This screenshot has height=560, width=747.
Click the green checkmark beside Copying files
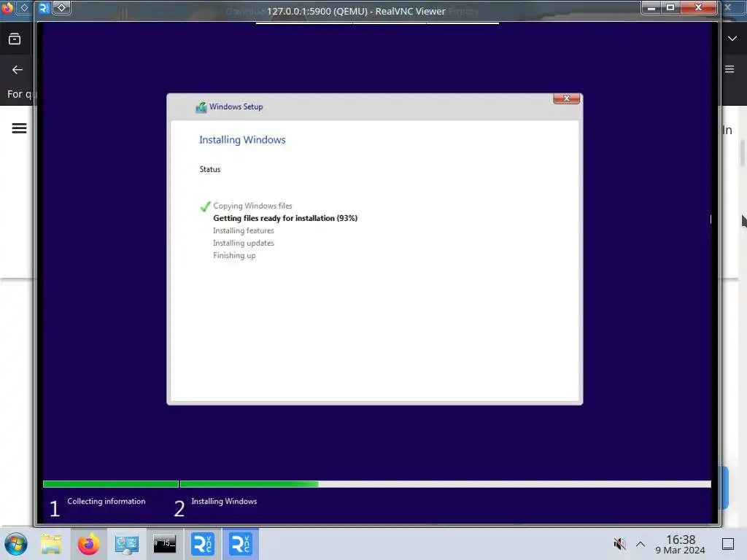click(x=205, y=206)
